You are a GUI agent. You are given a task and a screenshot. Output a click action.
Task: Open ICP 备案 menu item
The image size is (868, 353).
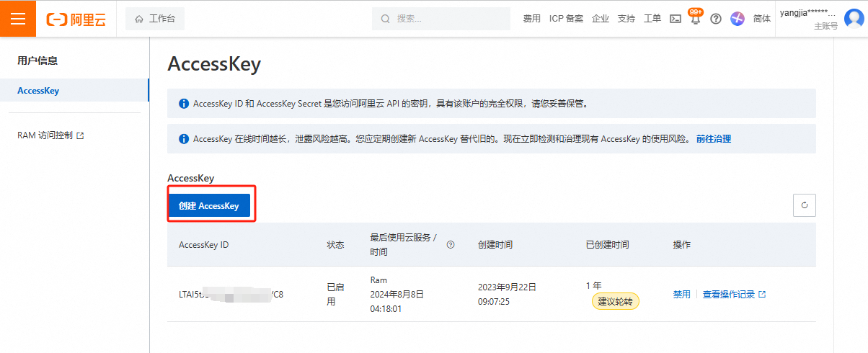point(566,19)
